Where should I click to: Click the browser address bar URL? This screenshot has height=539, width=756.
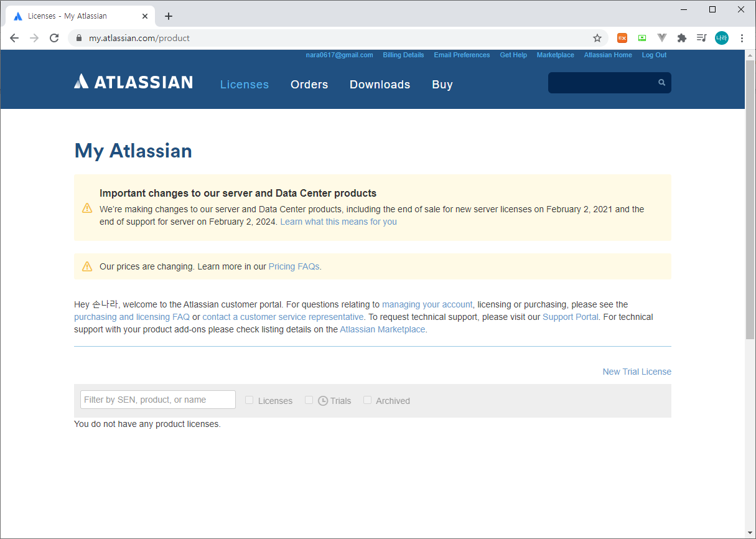point(139,38)
